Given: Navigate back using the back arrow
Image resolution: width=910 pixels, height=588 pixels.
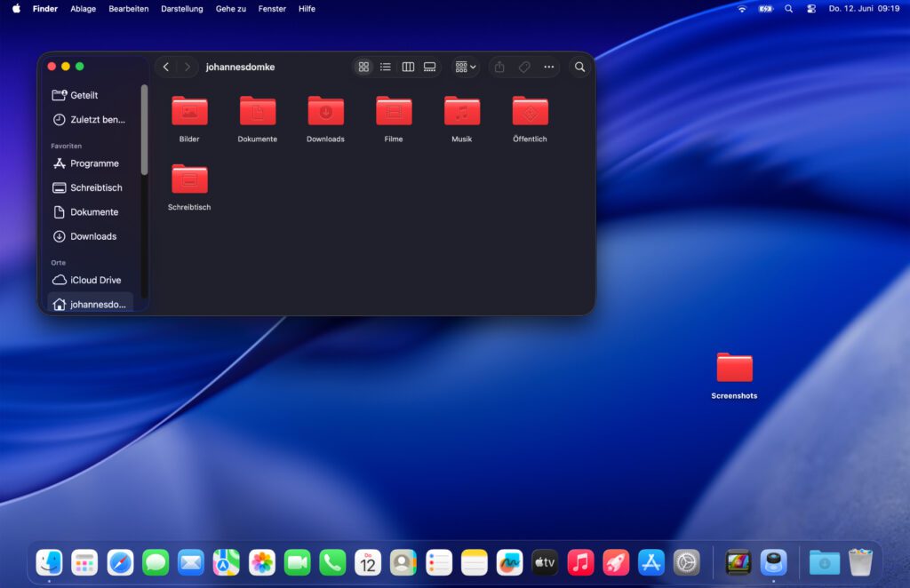Looking at the screenshot, I should pyautogui.click(x=165, y=67).
